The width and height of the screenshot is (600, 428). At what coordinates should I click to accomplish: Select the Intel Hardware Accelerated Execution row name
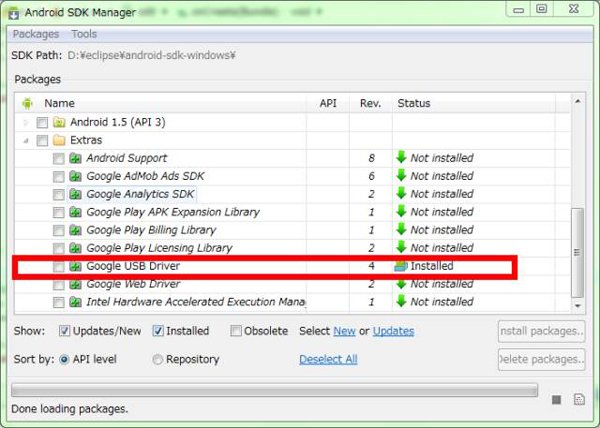coord(196,302)
